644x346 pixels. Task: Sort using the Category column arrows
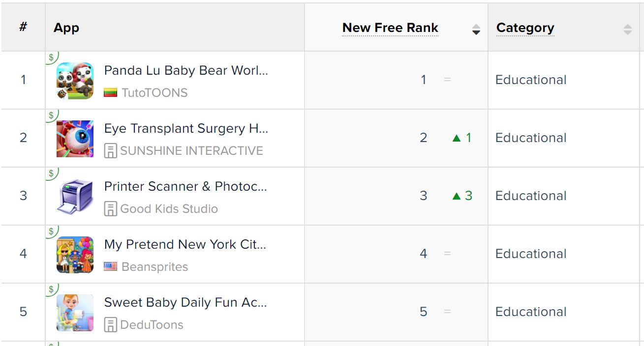[x=627, y=29]
